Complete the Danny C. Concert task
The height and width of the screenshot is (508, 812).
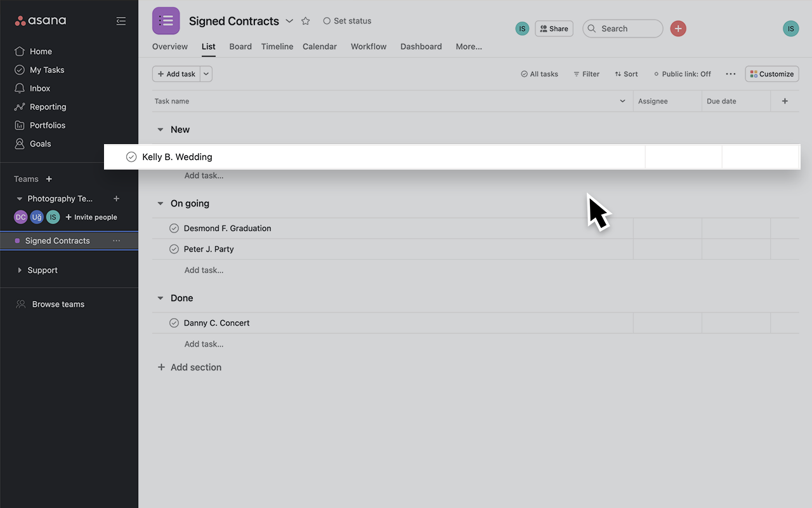(174, 323)
